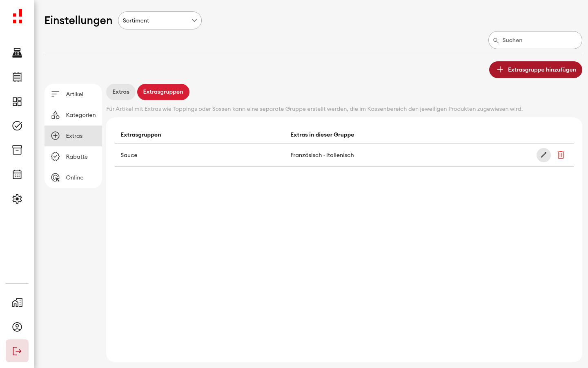Viewport: 588px width, 368px height.
Task: Open the calendar icon in sidebar
Action: point(17,175)
